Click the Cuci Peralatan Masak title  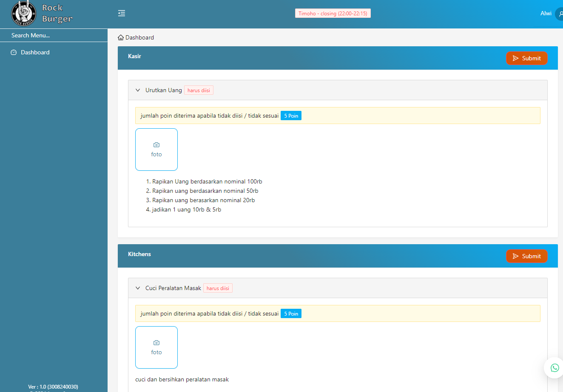(x=173, y=288)
